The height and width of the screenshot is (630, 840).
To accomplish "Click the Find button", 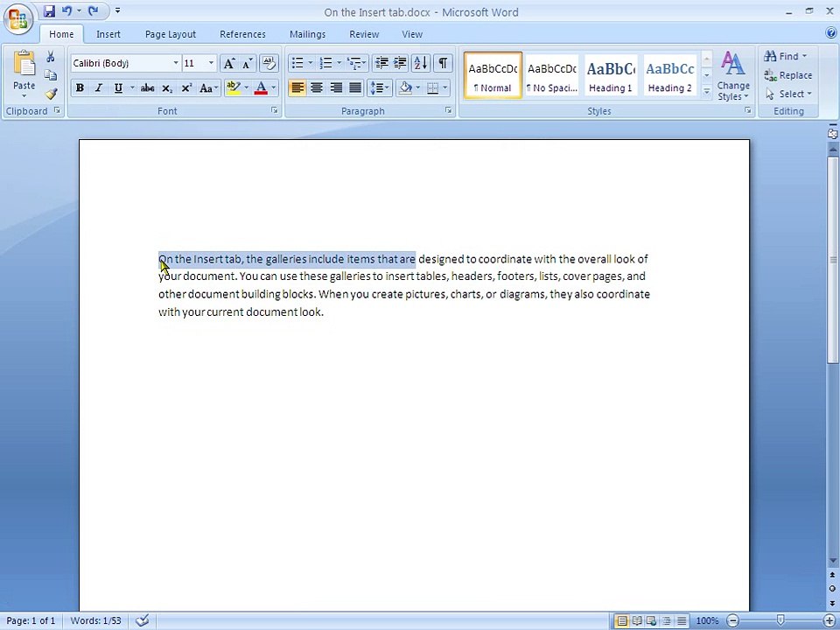I will pos(786,56).
